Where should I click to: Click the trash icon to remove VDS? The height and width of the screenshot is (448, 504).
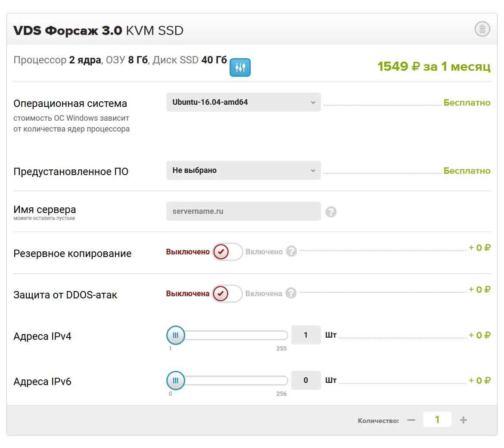click(482, 29)
